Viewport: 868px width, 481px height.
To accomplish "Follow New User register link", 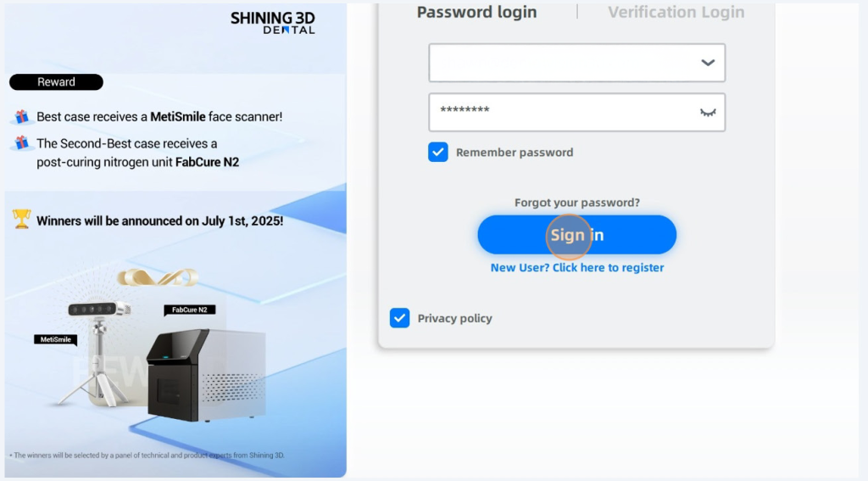I will coord(577,267).
